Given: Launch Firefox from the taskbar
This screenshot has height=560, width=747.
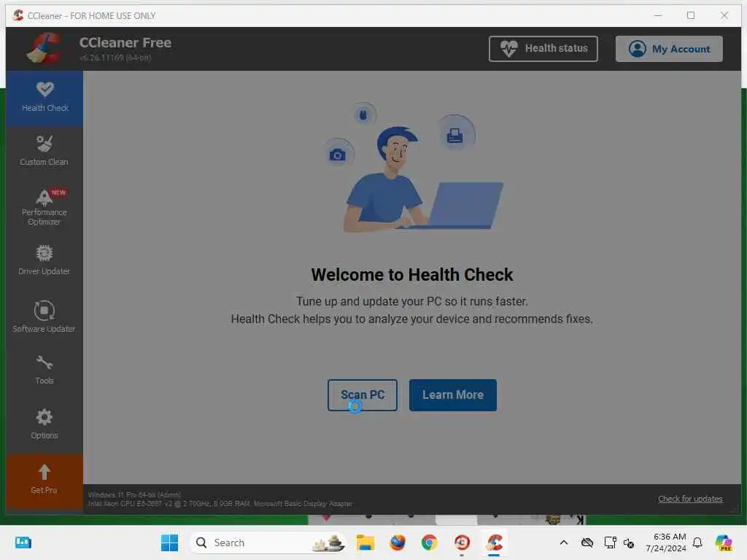Looking at the screenshot, I should click(398, 542).
